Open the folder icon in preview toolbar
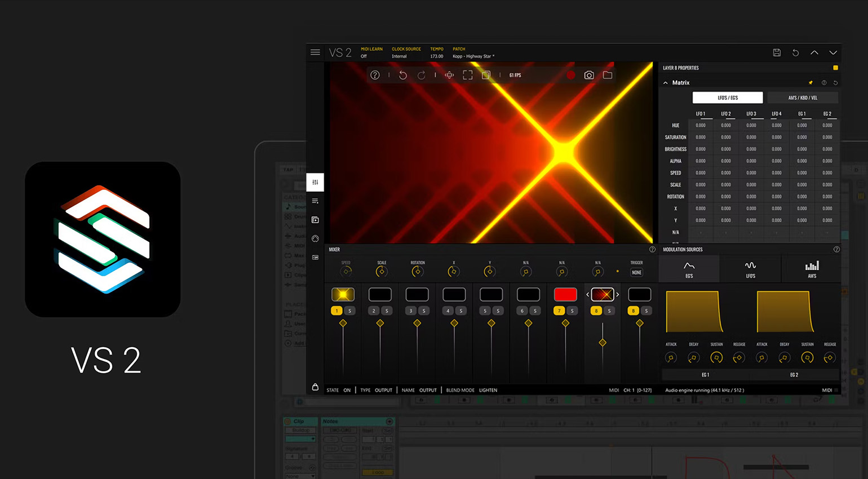This screenshot has width=868, height=479. [608, 75]
